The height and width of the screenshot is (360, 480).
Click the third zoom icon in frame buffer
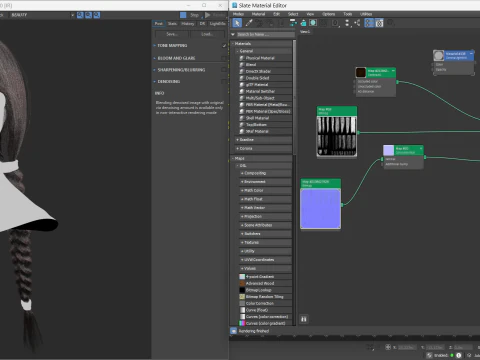click(x=97, y=15)
